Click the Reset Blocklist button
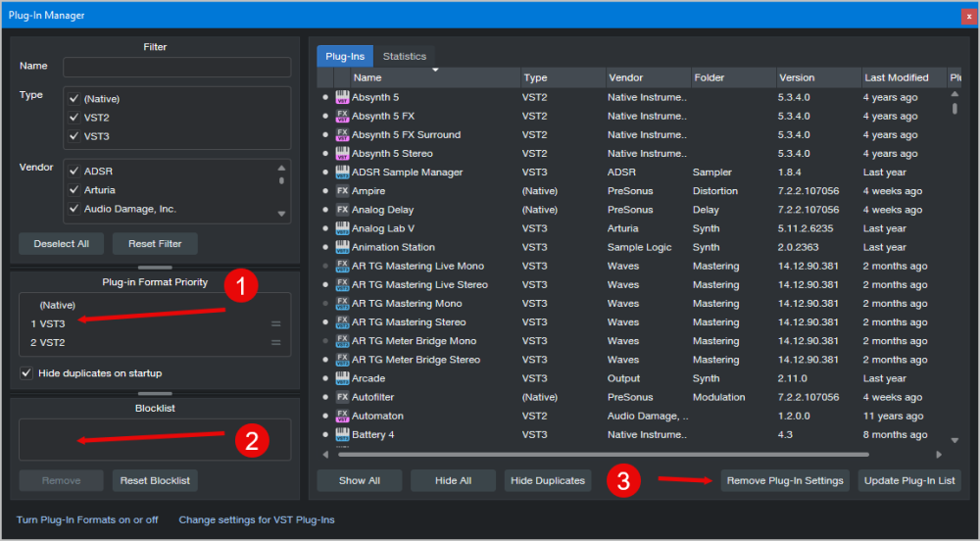Screen dimensions: 980x541 155,480
